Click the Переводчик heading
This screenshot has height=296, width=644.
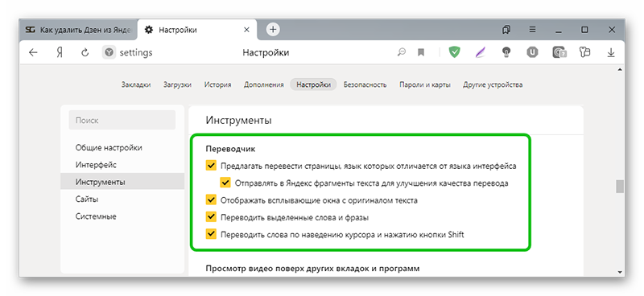click(231, 149)
